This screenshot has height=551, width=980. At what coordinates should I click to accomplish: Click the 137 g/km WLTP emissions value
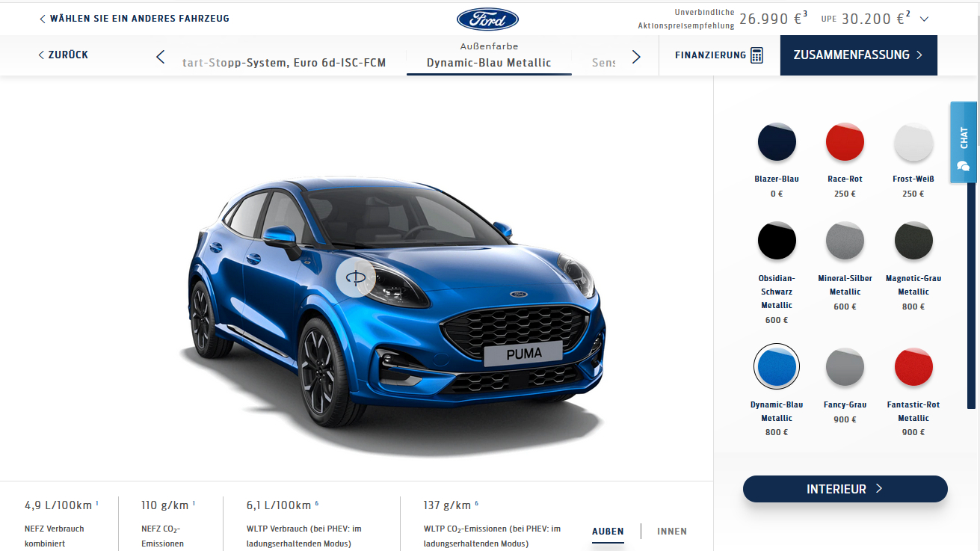click(x=447, y=505)
